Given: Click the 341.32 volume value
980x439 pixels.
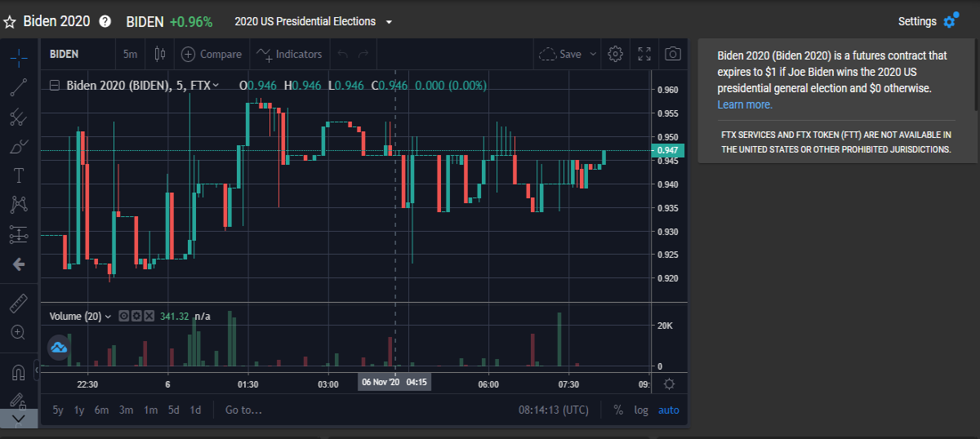Looking at the screenshot, I should pyautogui.click(x=175, y=316).
